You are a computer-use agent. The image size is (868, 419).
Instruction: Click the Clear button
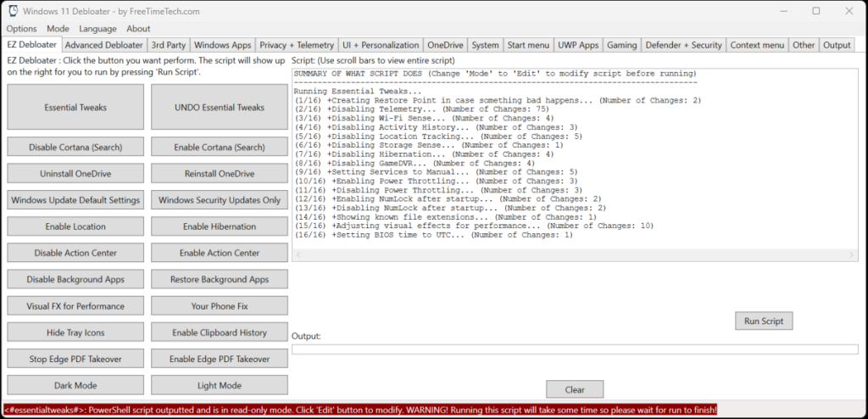pyautogui.click(x=575, y=389)
